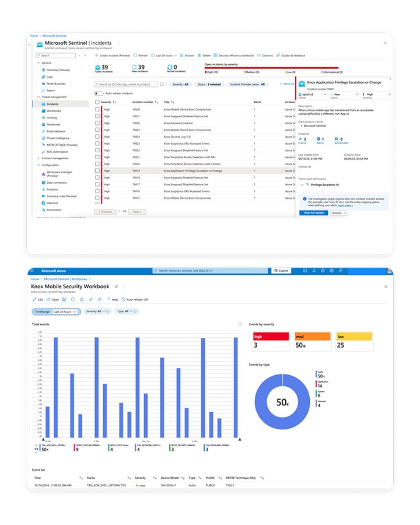Viewport: 420px width, 525px height.
Task: Check the box for incident 19426
Action: [97, 123]
